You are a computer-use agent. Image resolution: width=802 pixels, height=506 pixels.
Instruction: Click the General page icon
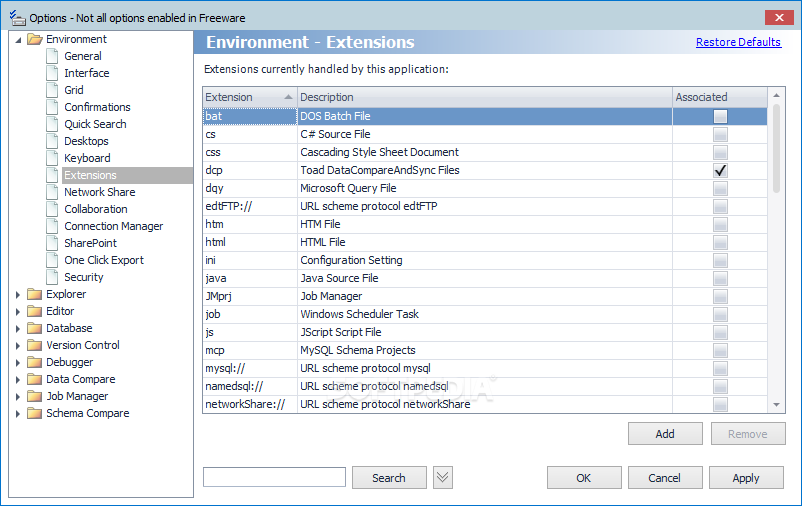pos(52,56)
